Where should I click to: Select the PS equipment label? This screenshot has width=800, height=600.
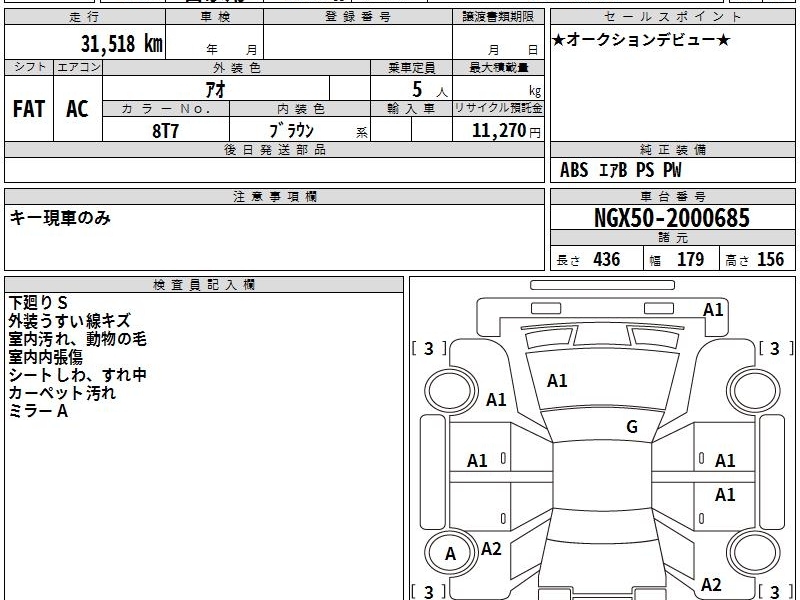tap(645, 170)
